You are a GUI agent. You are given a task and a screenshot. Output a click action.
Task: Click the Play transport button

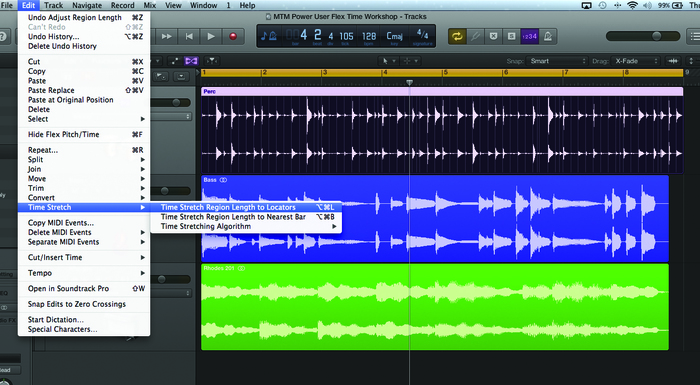[211, 36]
